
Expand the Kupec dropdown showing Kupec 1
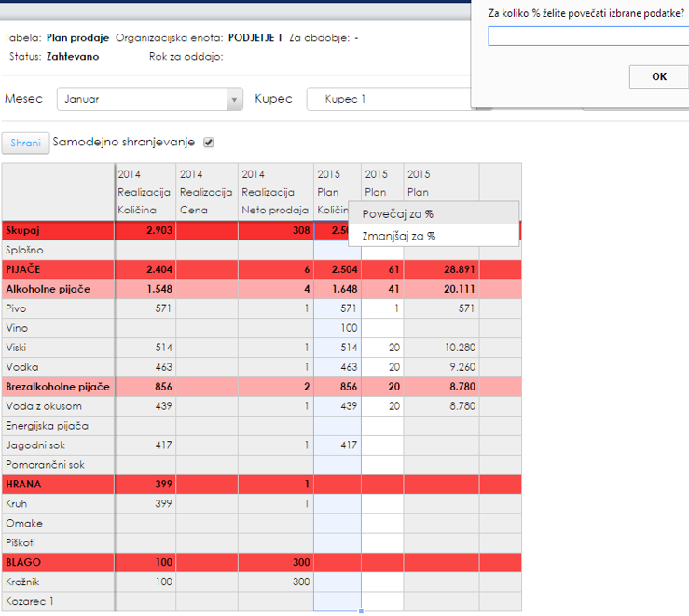(387, 99)
